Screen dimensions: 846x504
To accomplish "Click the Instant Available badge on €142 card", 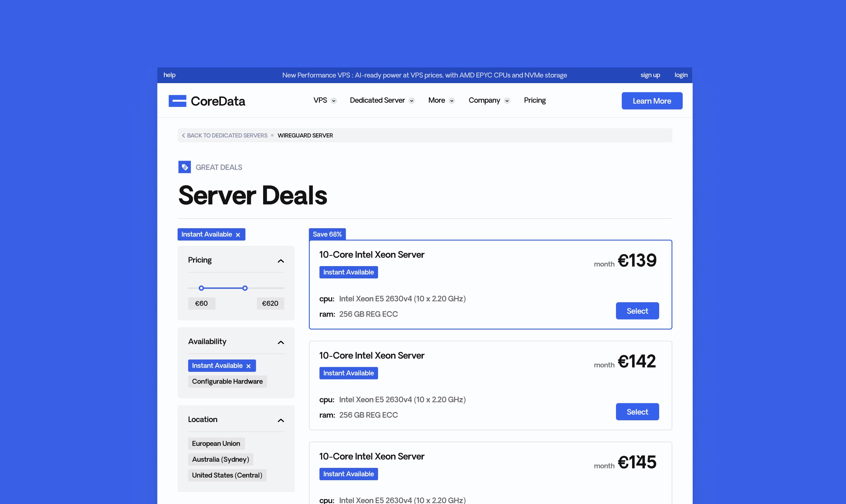I will (x=348, y=373).
